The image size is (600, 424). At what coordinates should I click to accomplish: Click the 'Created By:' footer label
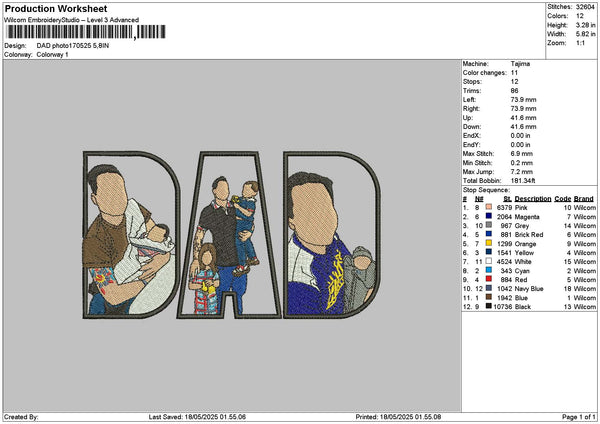pyautogui.click(x=21, y=417)
